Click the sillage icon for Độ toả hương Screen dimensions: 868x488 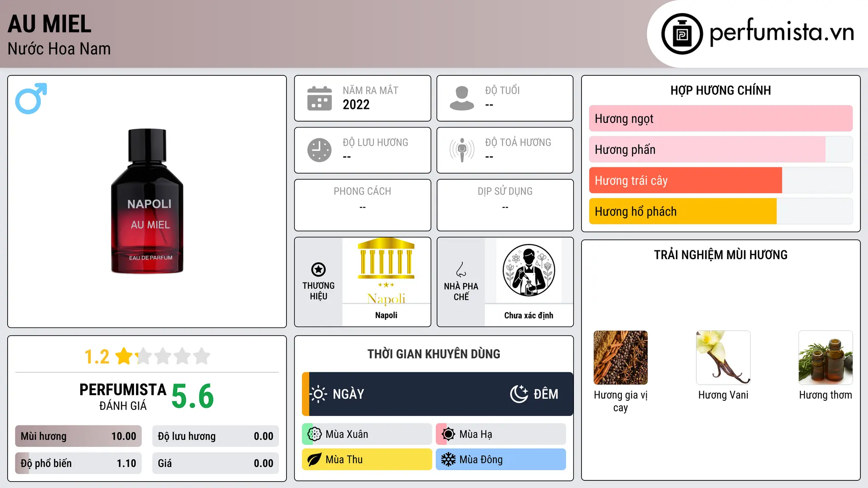click(x=462, y=150)
